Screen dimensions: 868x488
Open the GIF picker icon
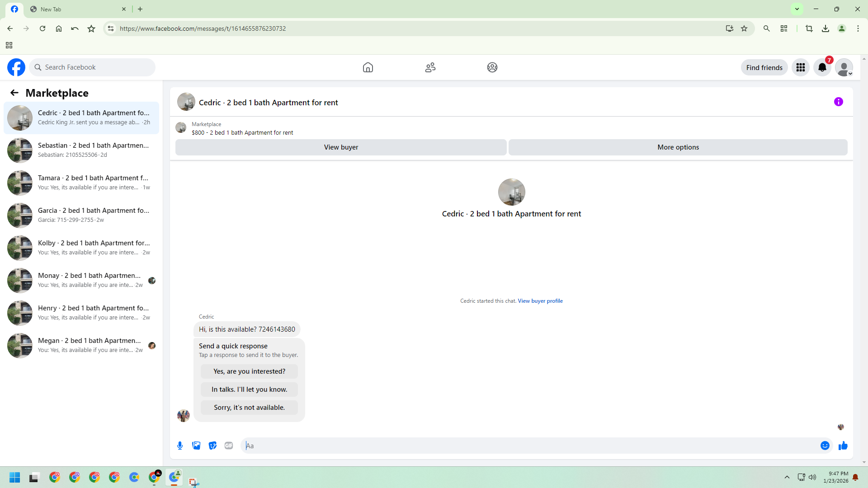tap(229, 446)
